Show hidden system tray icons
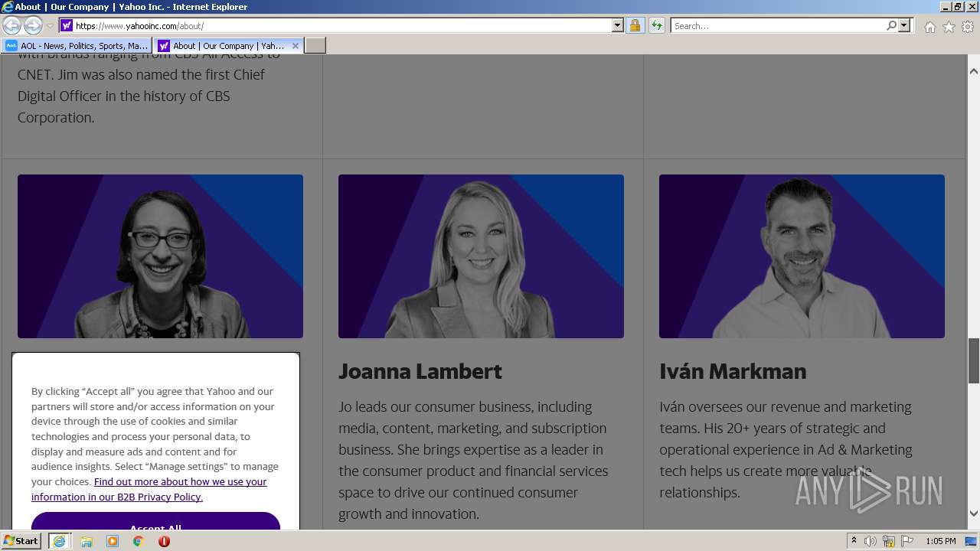 click(854, 541)
